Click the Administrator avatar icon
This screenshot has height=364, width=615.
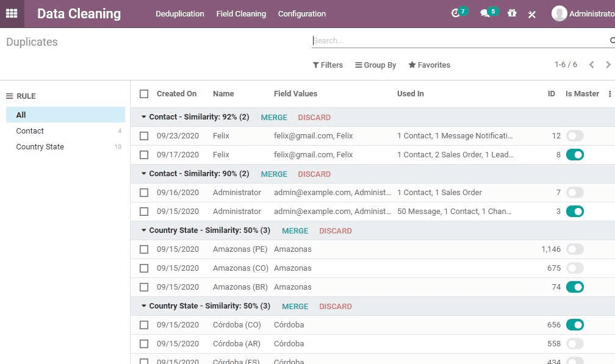[559, 13]
